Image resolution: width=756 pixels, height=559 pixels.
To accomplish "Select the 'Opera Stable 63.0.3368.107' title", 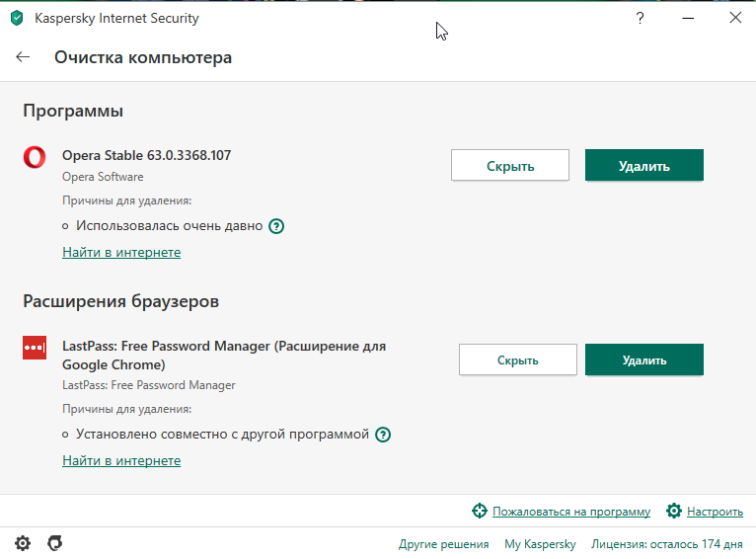I will (x=147, y=155).
